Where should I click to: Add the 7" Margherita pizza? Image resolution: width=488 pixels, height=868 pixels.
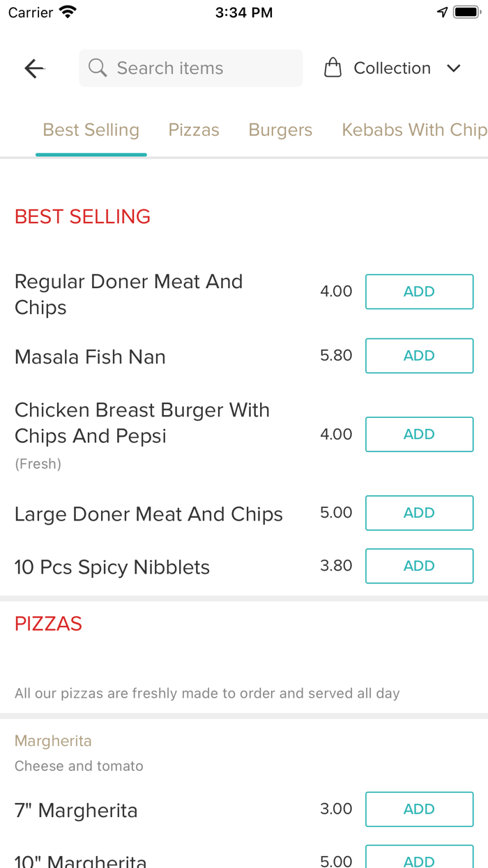419,809
